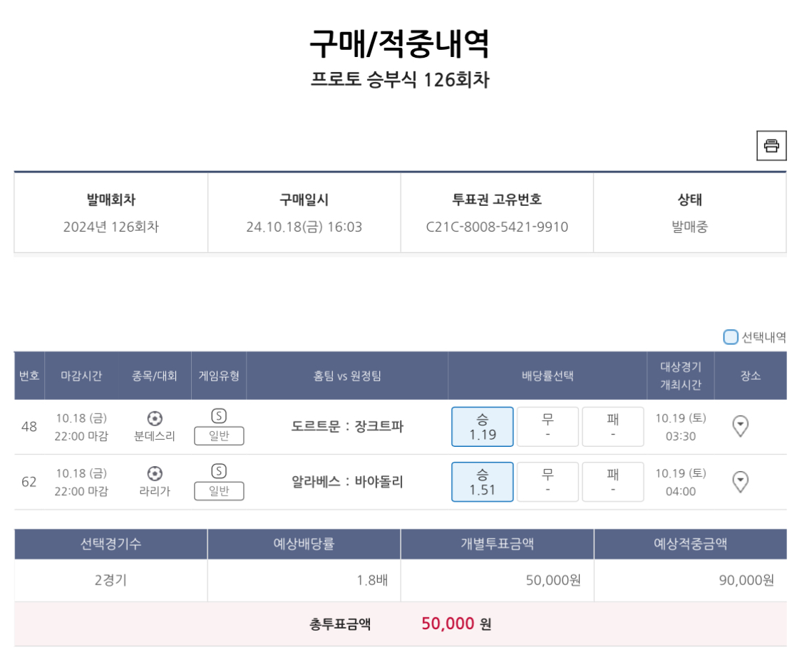This screenshot has height=672, width=802.
Task: Click the S icon in match 48 row
Action: coord(219,415)
